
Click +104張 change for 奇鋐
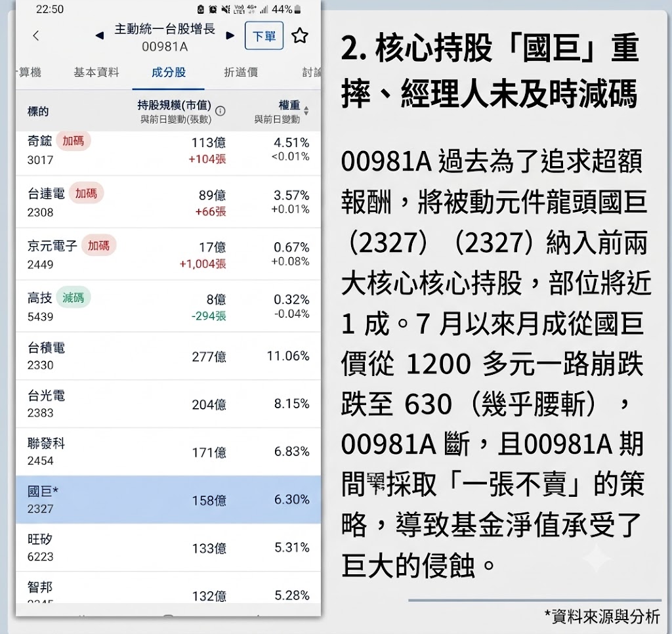click(x=207, y=159)
